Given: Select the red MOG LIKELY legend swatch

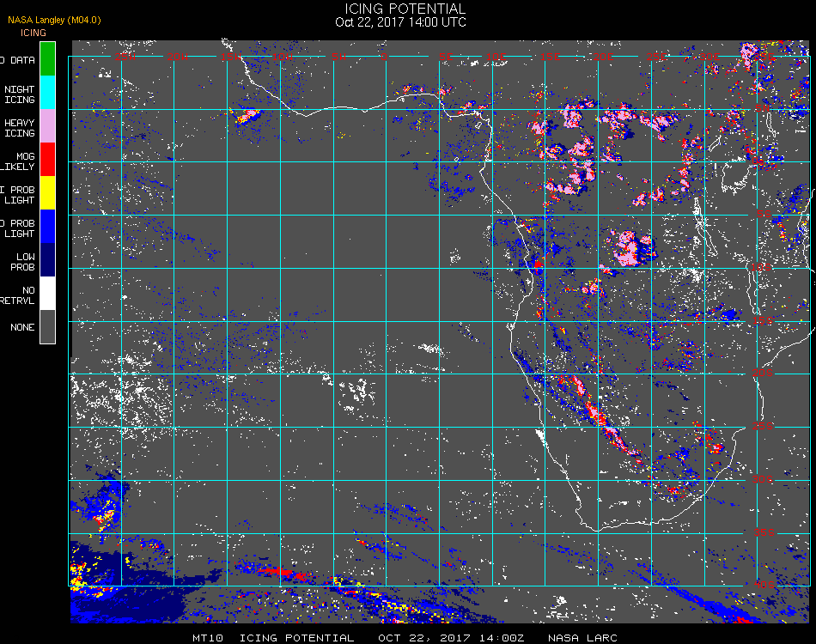Looking at the screenshot, I should (47, 160).
